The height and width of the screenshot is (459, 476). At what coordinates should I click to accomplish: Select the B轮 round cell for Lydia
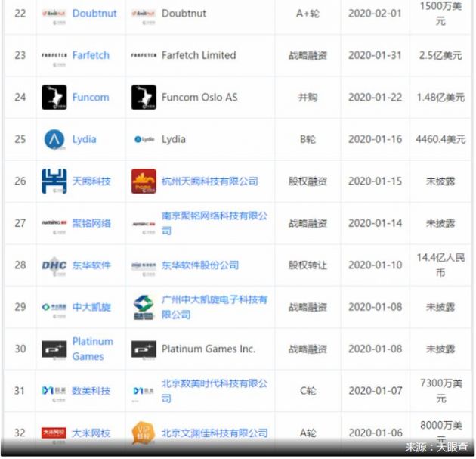point(308,139)
